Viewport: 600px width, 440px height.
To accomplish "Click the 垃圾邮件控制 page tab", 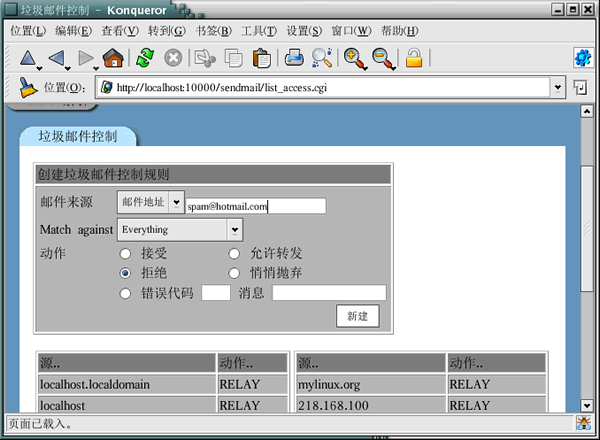I will click(78, 136).
